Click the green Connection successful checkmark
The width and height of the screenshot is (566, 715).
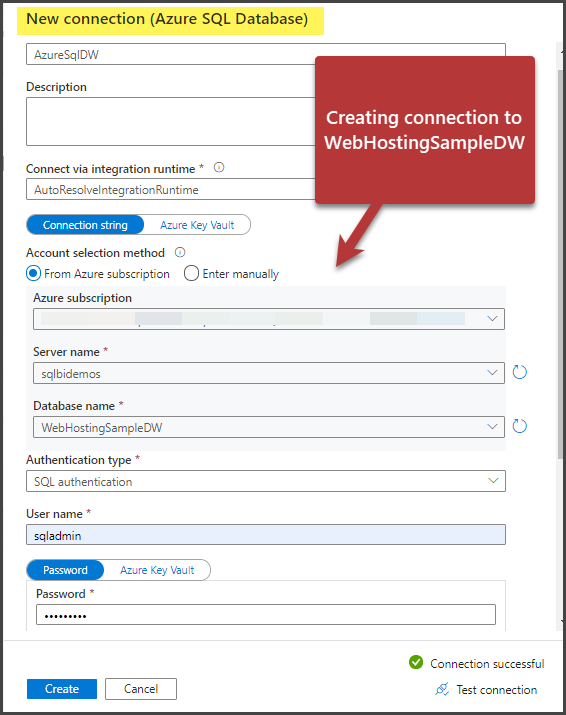416,662
